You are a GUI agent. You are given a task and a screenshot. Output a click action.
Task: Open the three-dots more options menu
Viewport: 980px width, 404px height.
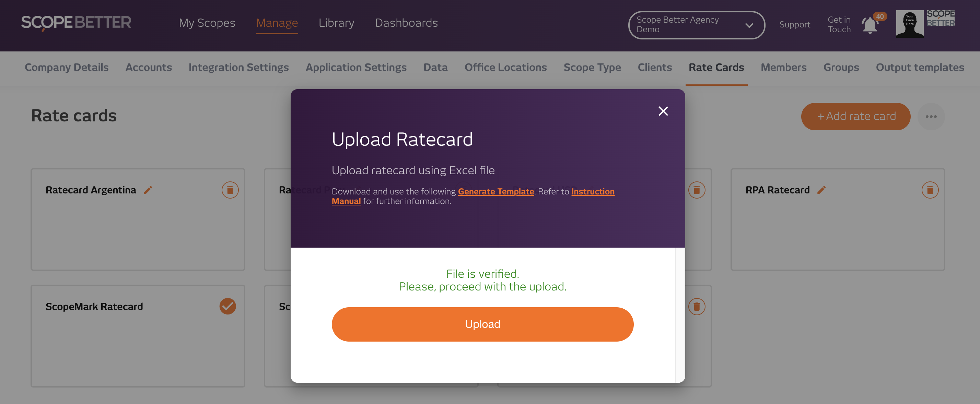coord(931,116)
